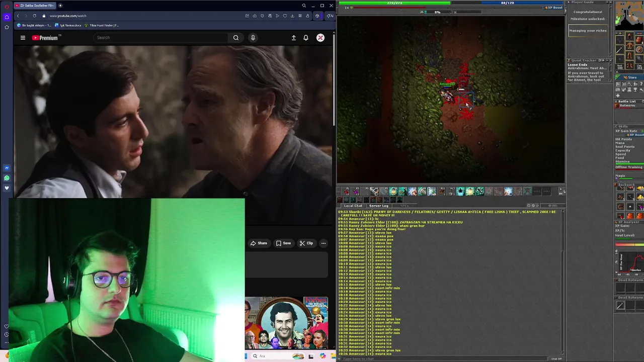Screen dimensions: 644x362
Task: Focus the YouTube search box
Action: coord(161,38)
